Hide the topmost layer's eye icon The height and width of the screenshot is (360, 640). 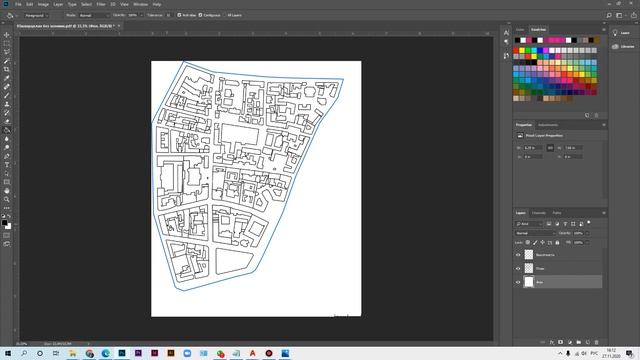518,255
